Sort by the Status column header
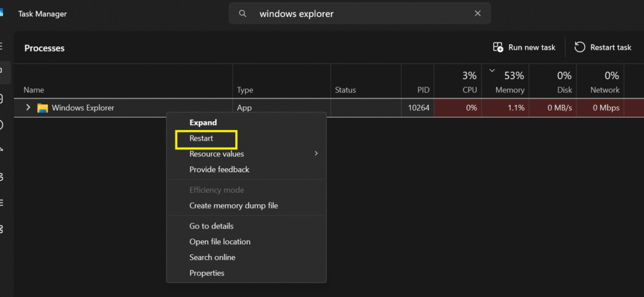 coord(366,81)
